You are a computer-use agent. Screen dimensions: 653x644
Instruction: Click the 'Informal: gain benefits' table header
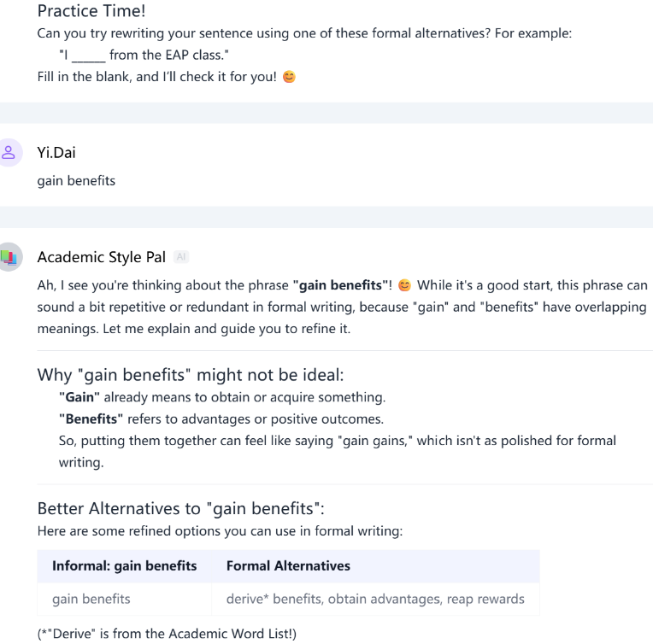pos(125,565)
